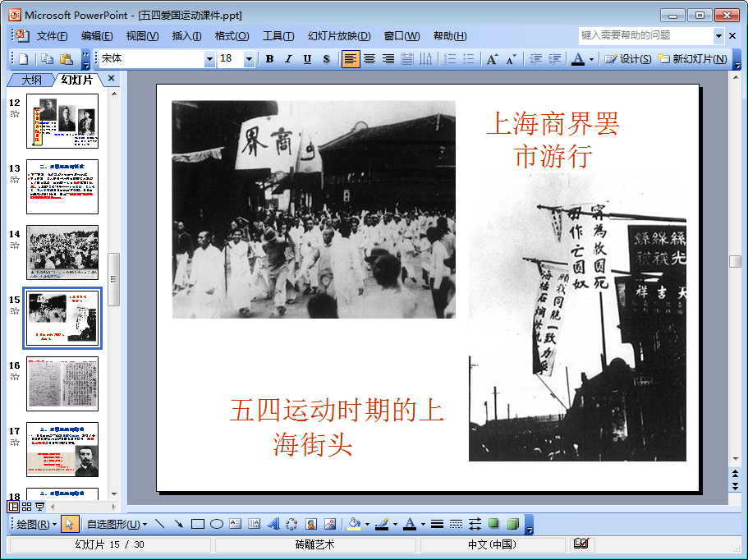
Task: Start slide show view icon
Action: point(39,507)
